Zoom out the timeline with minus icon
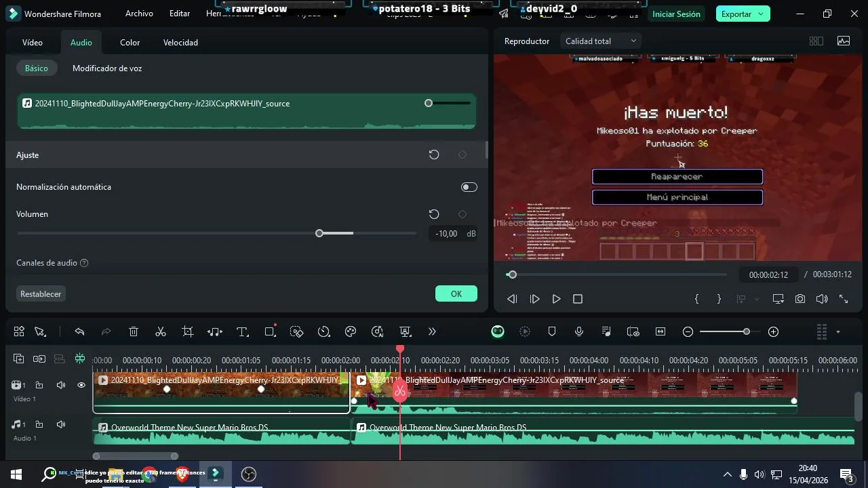868x488 pixels. pyautogui.click(x=688, y=331)
